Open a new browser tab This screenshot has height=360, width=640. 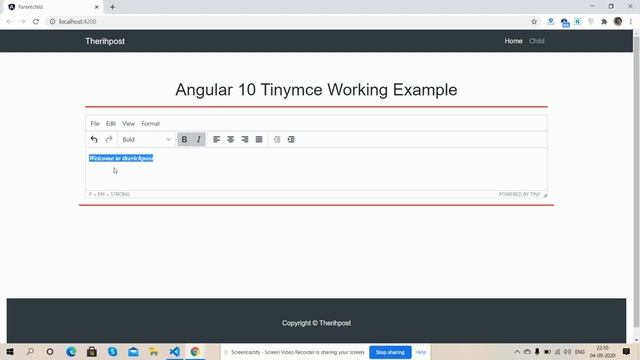pos(112,7)
